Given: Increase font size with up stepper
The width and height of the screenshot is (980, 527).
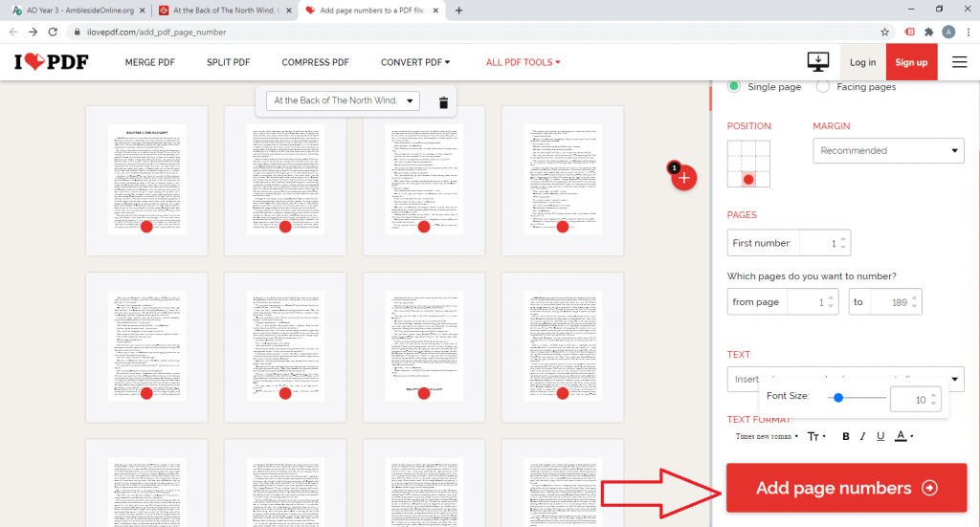Looking at the screenshot, I should (x=933, y=396).
